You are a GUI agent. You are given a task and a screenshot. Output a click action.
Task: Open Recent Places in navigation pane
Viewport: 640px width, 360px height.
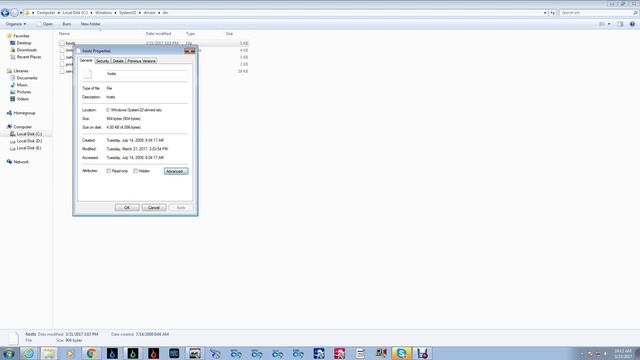pyautogui.click(x=29, y=57)
